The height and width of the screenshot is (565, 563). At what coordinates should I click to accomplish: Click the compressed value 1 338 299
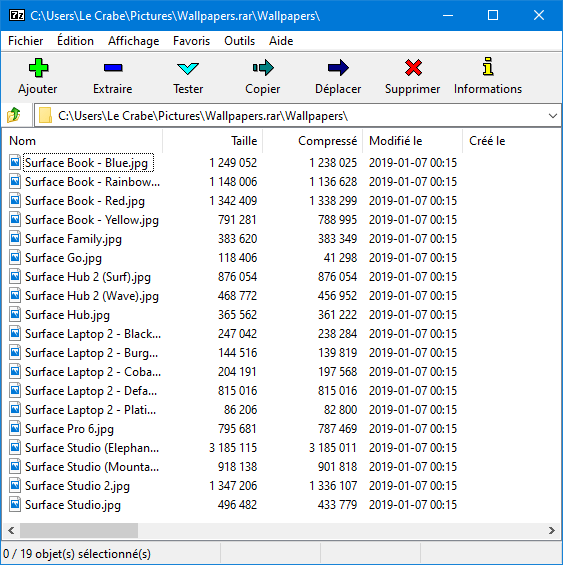pyautogui.click(x=333, y=201)
